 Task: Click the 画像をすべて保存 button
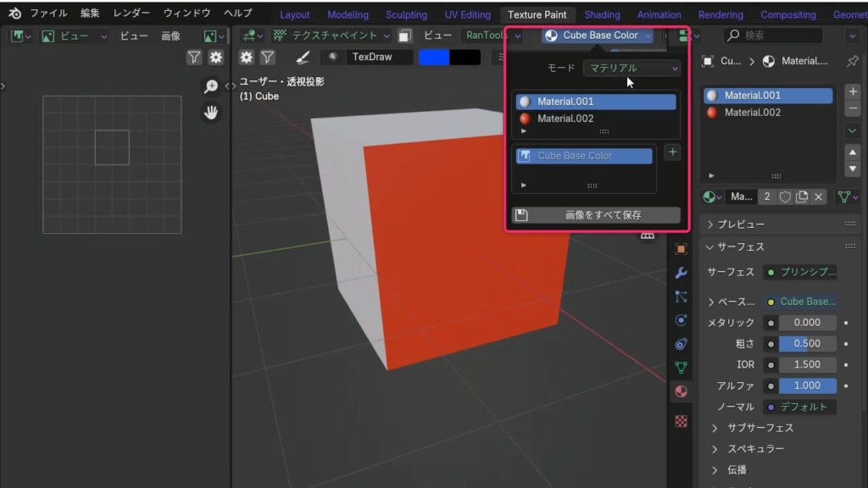point(596,214)
